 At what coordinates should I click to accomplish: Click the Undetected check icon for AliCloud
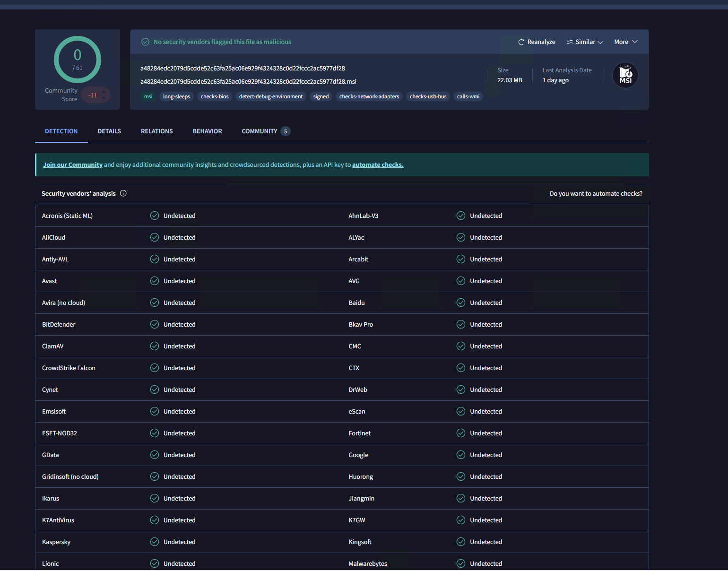click(x=155, y=237)
